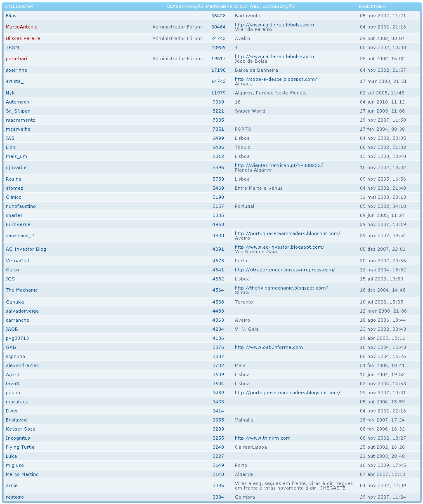Viewport: 423px width, 504px height.
Task: Visit ac-investor.blogspot.com link
Action: coord(280,247)
